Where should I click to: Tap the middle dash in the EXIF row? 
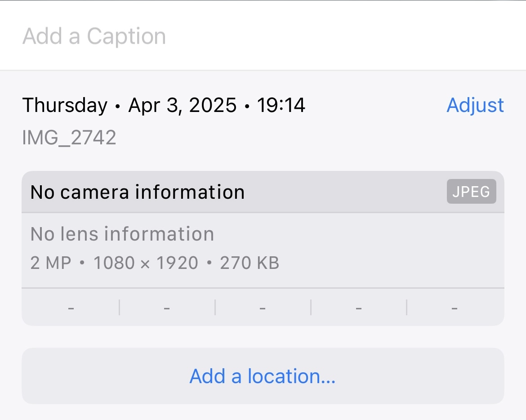pyautogui.click(x=263, y=308)
